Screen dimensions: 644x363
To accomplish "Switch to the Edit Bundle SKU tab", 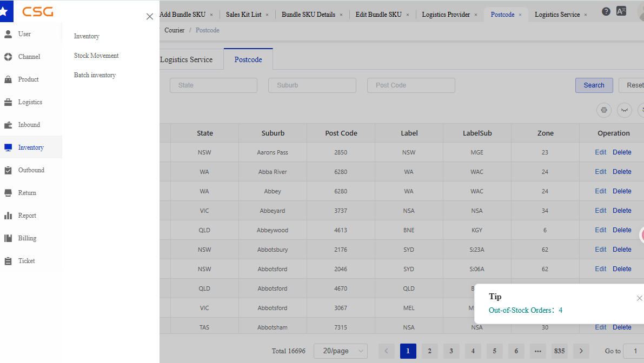I will pos(379,15).
